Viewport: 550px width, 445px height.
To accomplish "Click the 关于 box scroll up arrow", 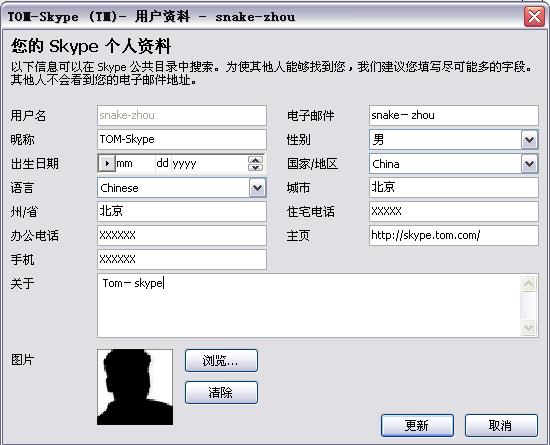I will click(529, 283).
